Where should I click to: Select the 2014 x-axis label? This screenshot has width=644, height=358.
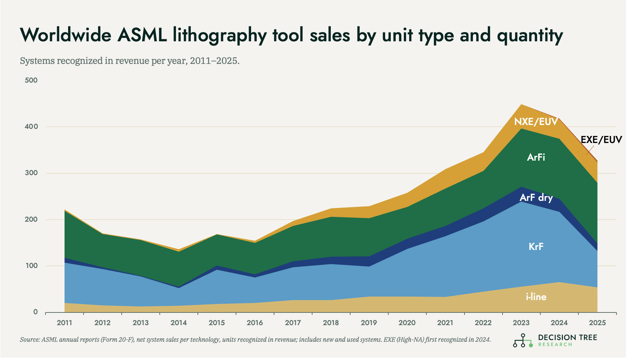tap(179, 323)
